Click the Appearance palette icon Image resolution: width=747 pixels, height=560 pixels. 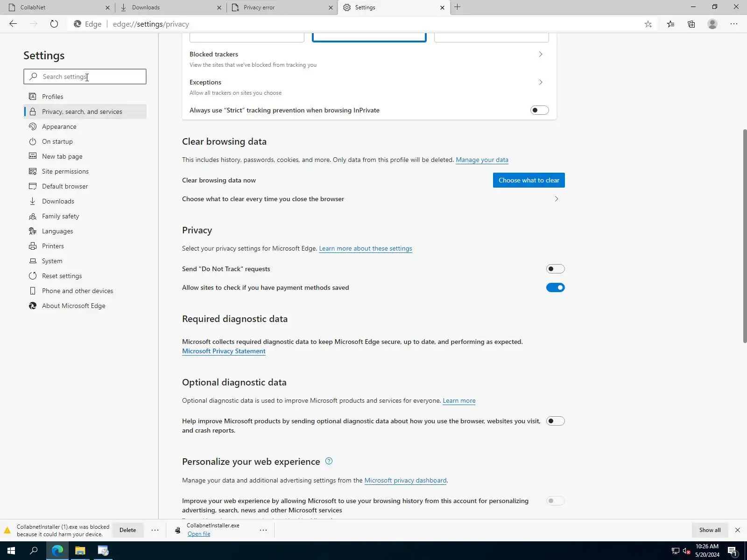[33, 126]
